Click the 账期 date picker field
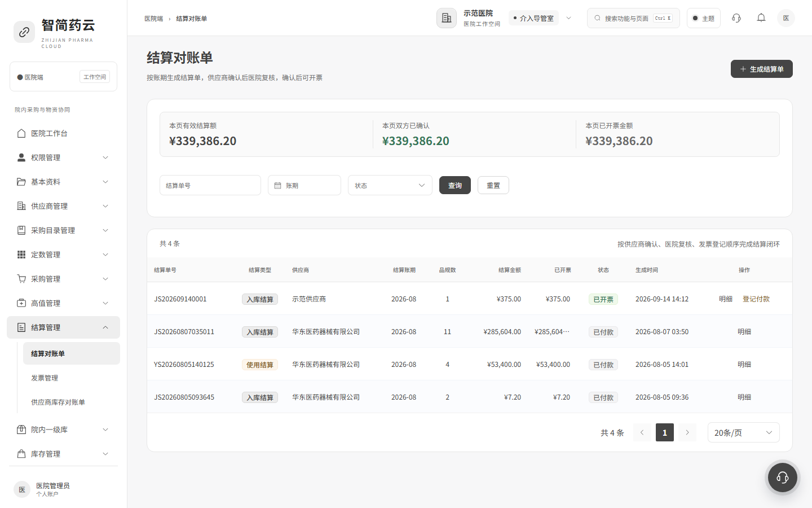812x508 pixels. [304, 185]
